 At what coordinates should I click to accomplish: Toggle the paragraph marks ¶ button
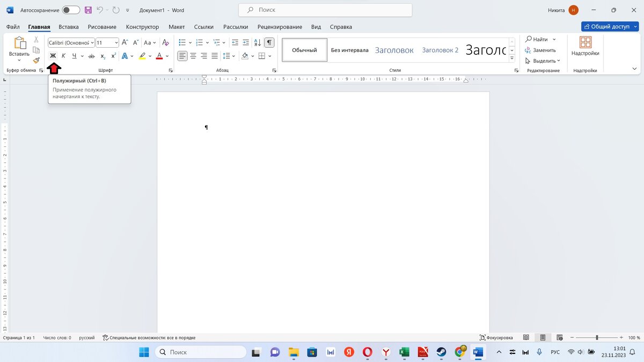269,42
